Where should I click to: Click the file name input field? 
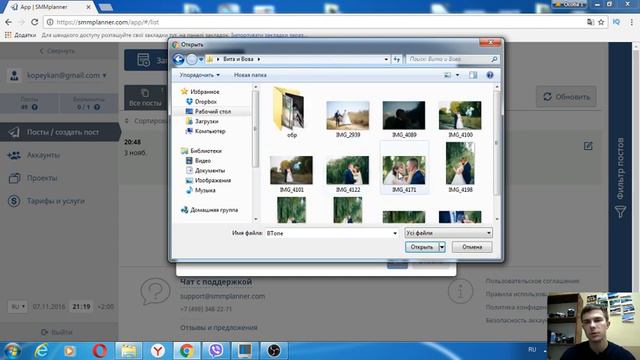(x=329, y=233)
